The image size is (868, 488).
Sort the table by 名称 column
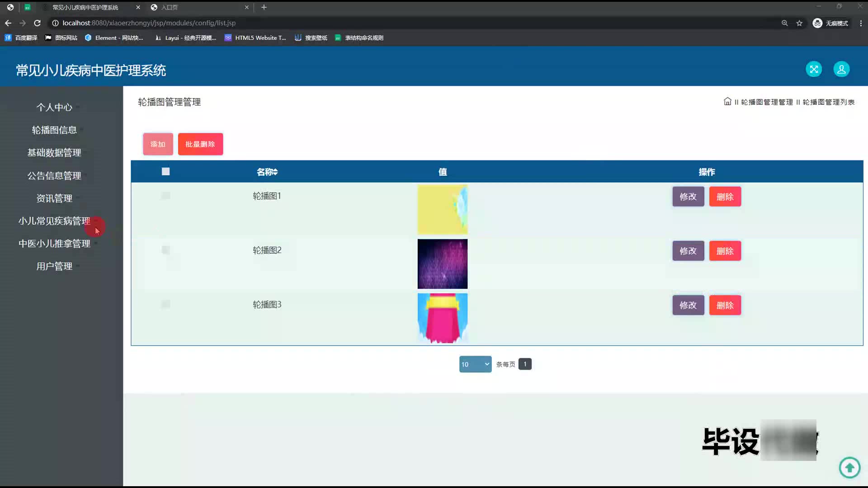point(267,172)
